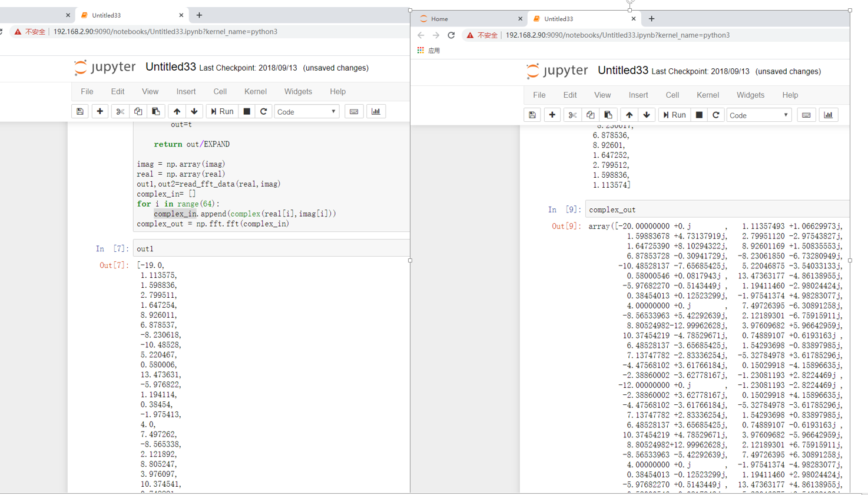Click input cell containing complex_out
Image resolution: width=868 pixels, height=495 pixels.
tap(717, 210)
